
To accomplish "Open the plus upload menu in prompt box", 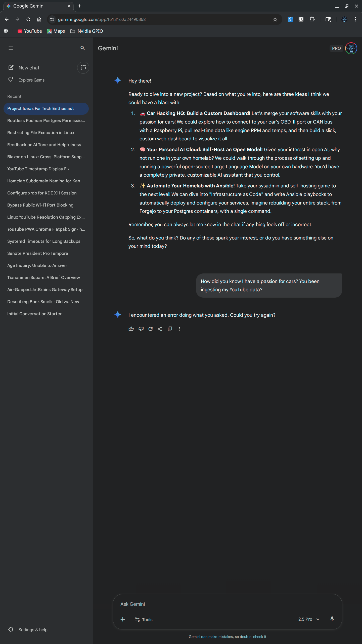I will coord(123,620).
